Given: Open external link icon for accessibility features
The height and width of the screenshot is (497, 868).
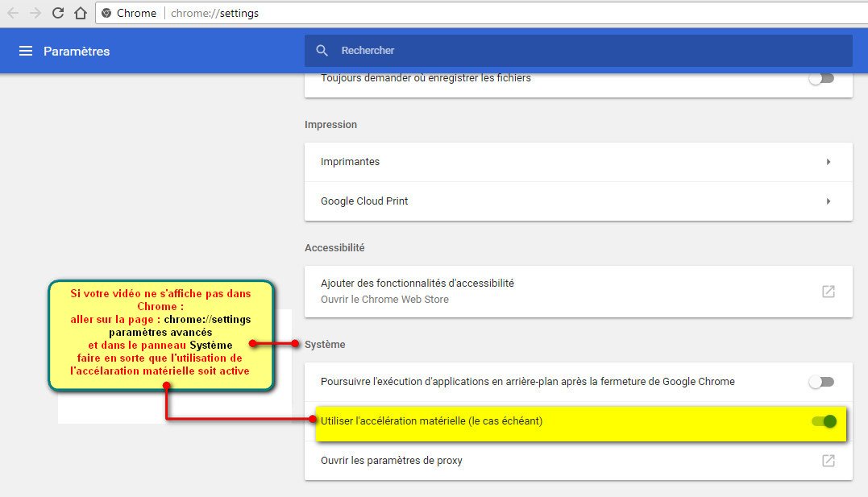Looking at the screenshot, I should click(829, 291).
